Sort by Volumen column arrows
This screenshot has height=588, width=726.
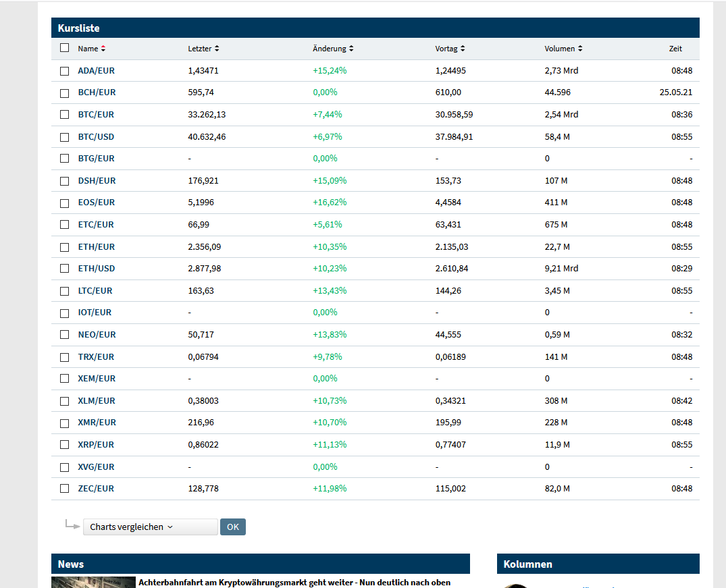580,49
